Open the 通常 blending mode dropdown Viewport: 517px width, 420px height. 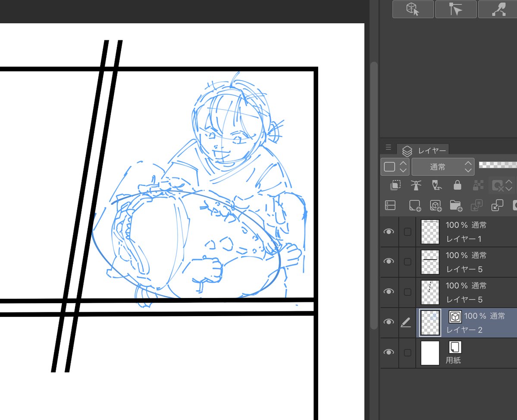(443, 166)
